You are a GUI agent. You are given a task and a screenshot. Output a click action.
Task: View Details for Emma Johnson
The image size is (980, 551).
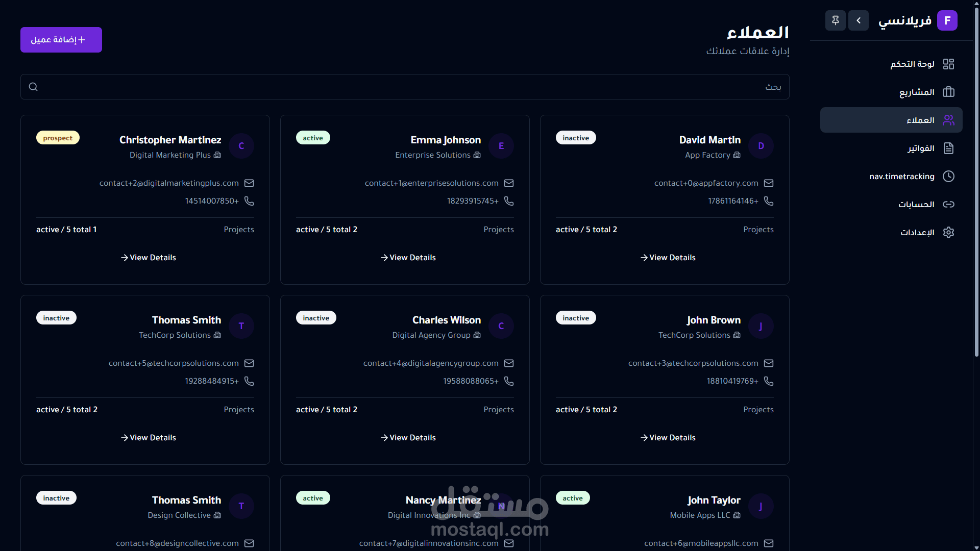tap(408, 258)
